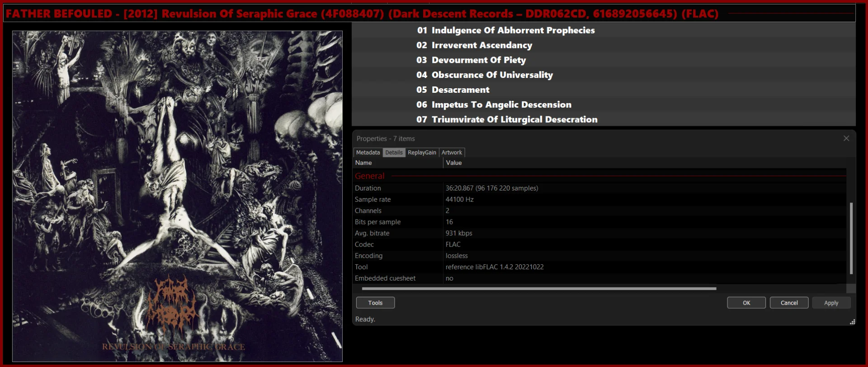This screenshot has height=367, width=868.
Task: Click the 931 kbps value
Action: pos(459,234)
